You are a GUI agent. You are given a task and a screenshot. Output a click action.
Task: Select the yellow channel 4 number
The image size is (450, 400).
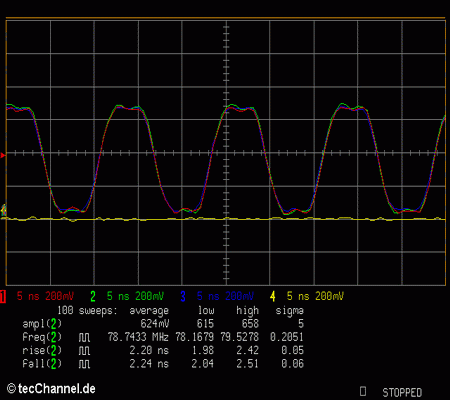click(273, 296)
